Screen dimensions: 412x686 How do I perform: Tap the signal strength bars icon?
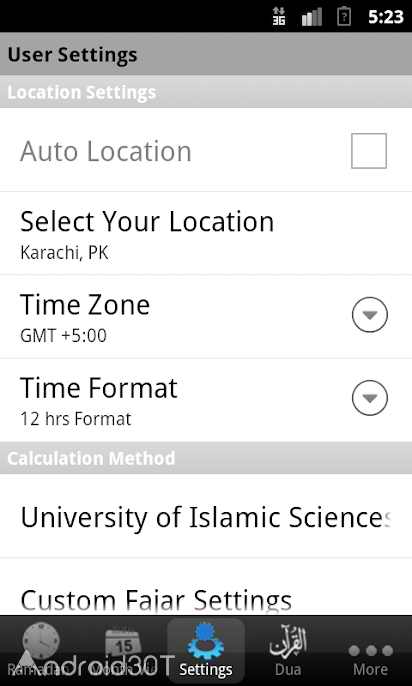(x=312, y=17)
